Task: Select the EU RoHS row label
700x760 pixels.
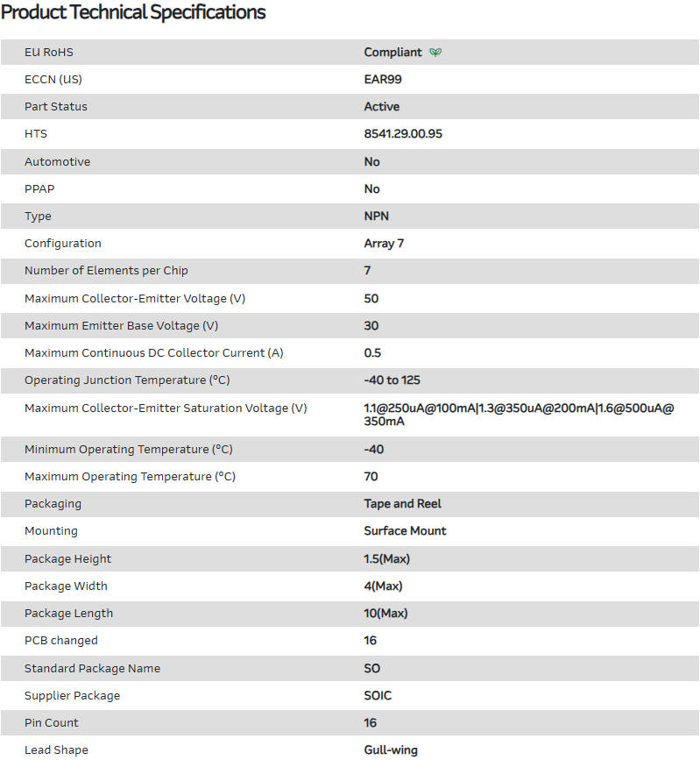Action: tap(49, 53)
